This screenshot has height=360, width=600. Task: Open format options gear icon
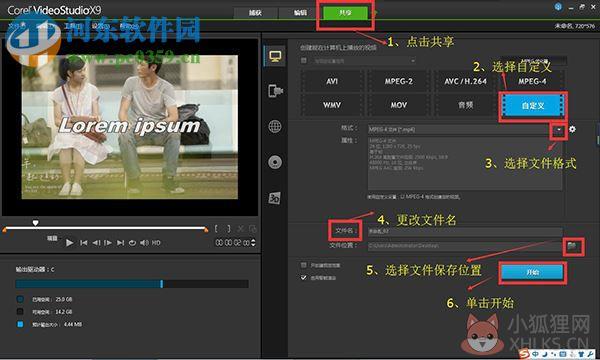572,129
